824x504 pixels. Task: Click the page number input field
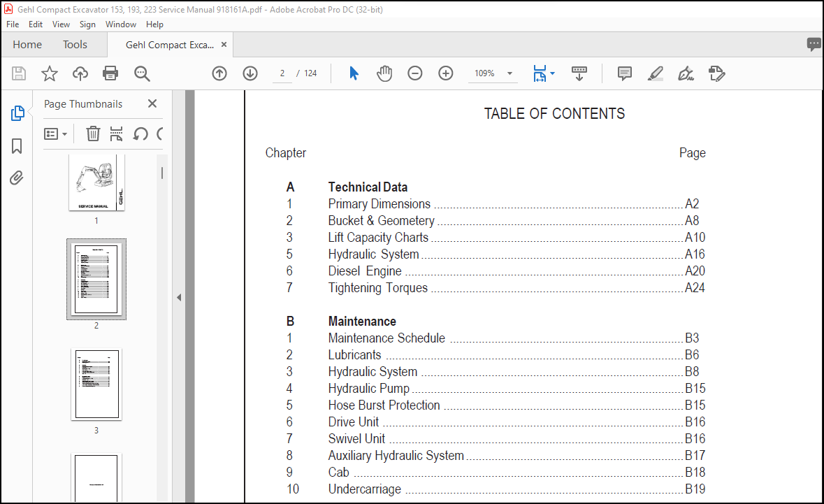[x=282, y=73]
